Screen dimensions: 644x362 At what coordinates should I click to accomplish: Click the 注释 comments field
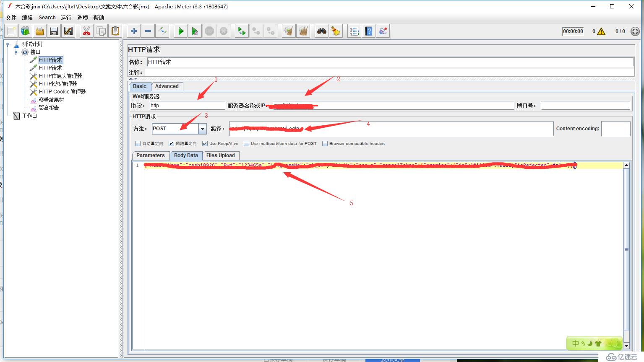[389, 72]
